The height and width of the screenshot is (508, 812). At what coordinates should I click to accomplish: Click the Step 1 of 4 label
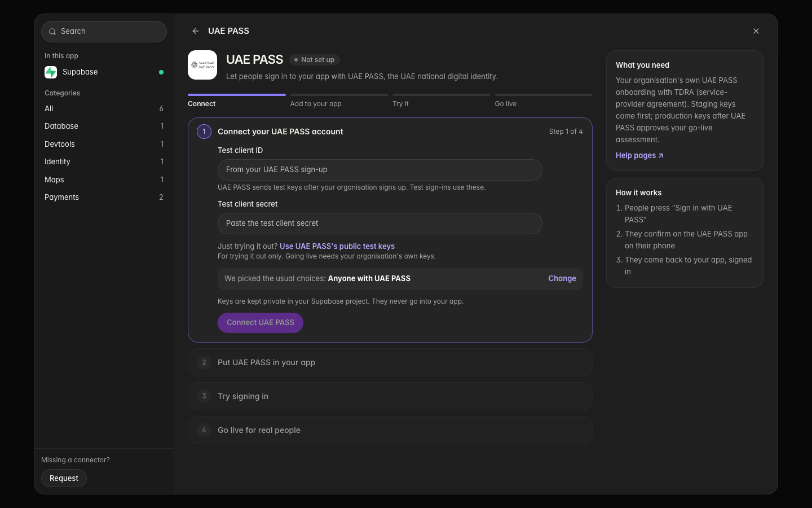[566, 132]
